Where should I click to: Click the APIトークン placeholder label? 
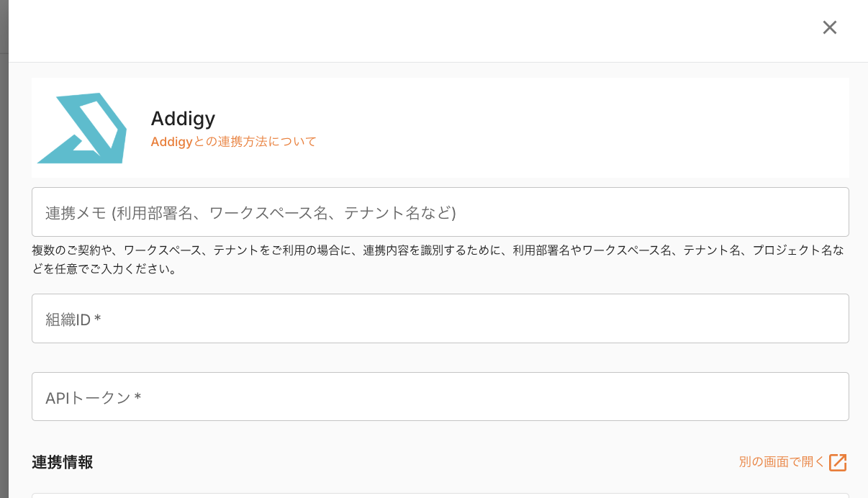tap(88, 397)
